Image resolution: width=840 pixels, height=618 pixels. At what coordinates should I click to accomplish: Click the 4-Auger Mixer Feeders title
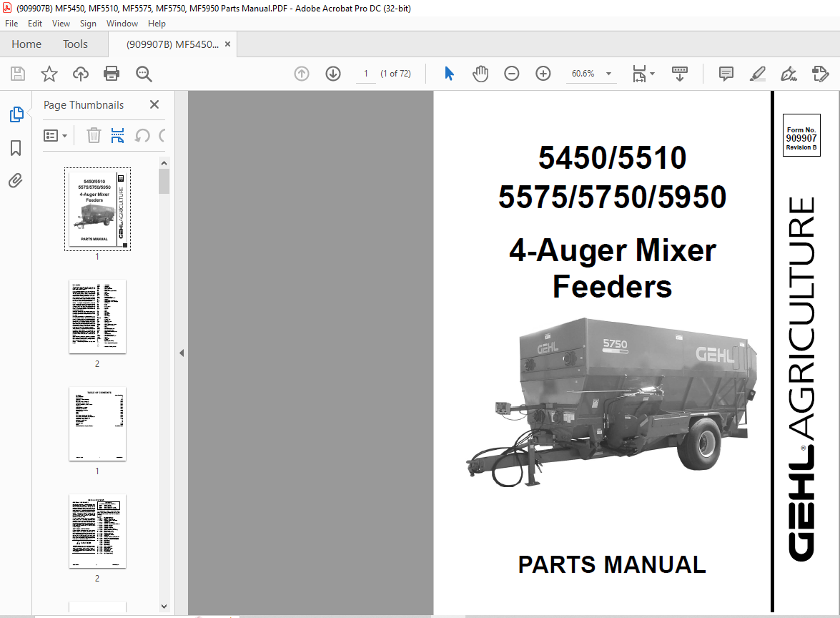pyautogui.click(x=613, y=268)
